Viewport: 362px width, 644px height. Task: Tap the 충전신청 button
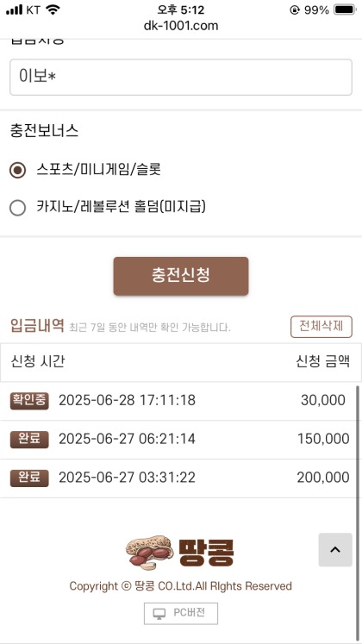[181, 276]
